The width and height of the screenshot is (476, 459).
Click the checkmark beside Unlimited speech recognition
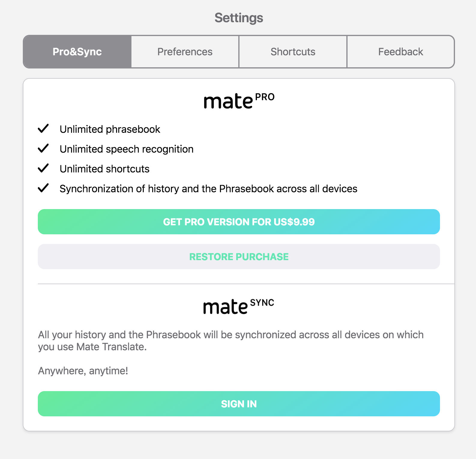pos(43,148)
